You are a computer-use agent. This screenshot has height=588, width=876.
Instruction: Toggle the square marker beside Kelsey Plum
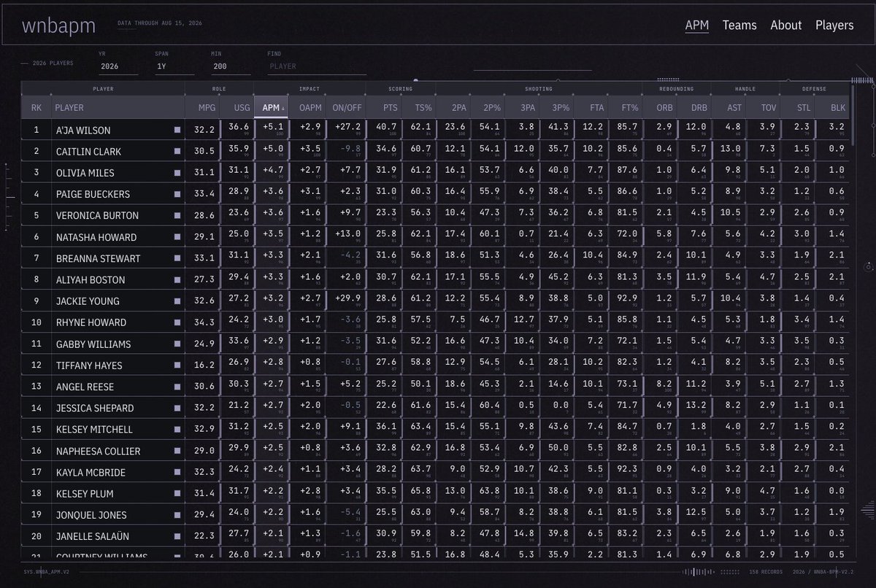177,494
